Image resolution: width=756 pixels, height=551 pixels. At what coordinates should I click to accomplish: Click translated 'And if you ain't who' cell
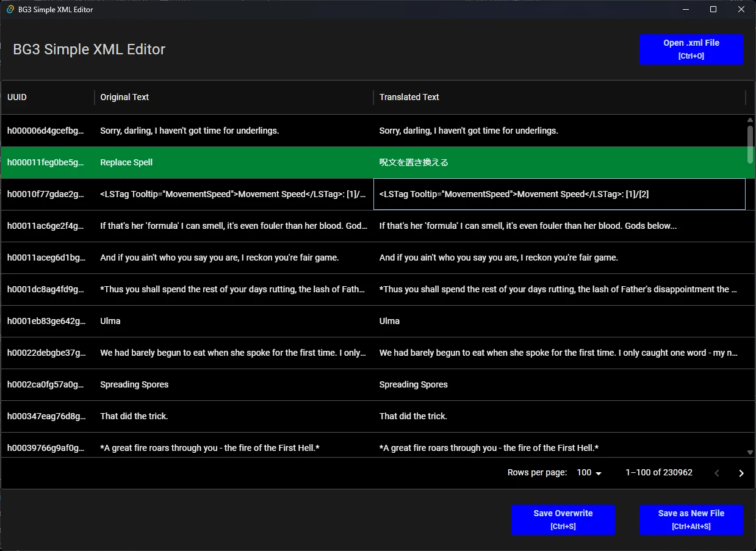(559, 257)
